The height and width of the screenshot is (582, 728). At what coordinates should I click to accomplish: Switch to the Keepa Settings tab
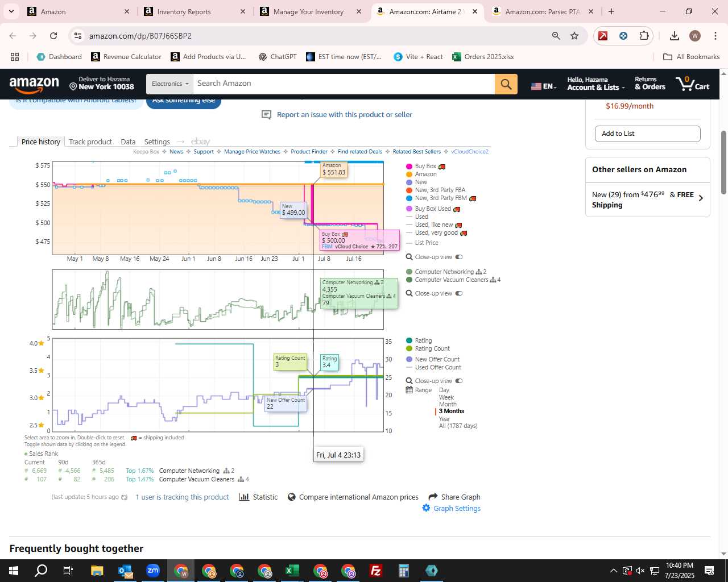157,142
